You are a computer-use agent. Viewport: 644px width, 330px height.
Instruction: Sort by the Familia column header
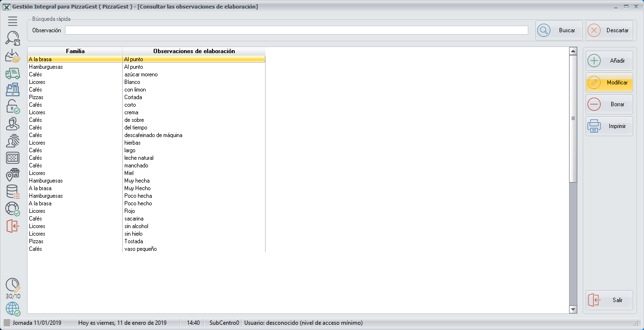[x=75, y=51]
